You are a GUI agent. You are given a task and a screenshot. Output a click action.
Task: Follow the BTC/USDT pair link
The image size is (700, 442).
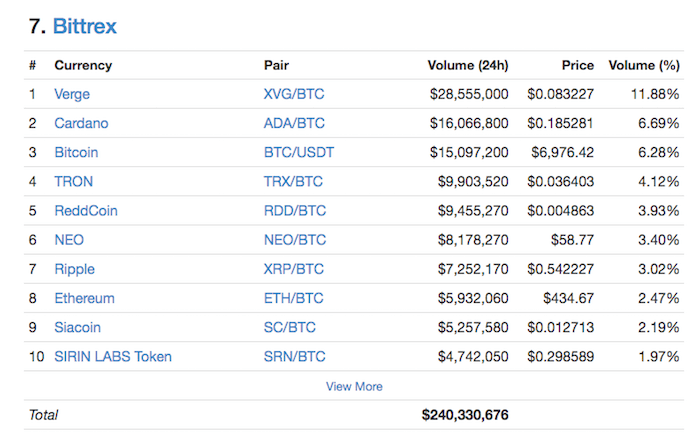299,152
